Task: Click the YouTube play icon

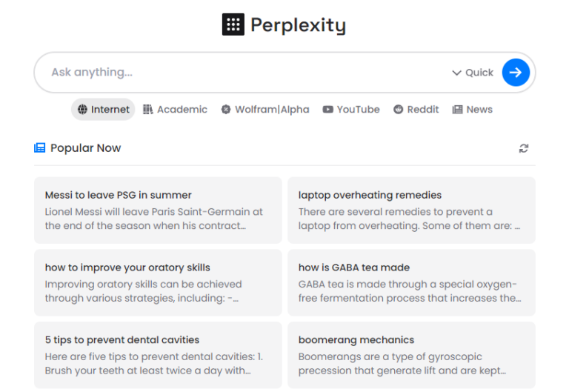Action: click(327, 110)
